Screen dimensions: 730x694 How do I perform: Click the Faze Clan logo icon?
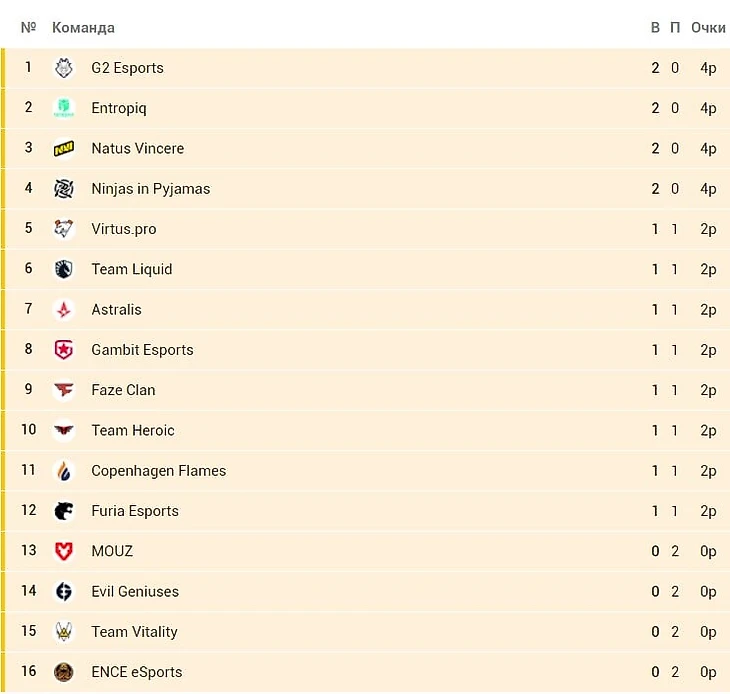click(64, 390)
